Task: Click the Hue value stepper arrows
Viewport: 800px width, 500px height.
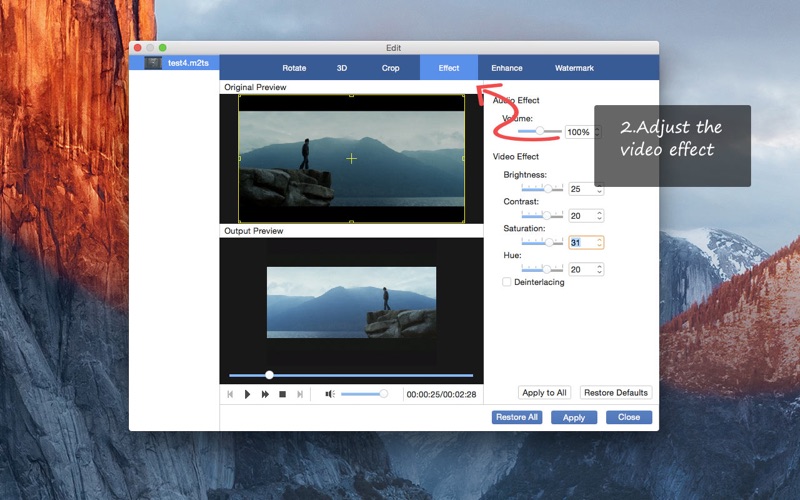Action: [x=599, y=269]
